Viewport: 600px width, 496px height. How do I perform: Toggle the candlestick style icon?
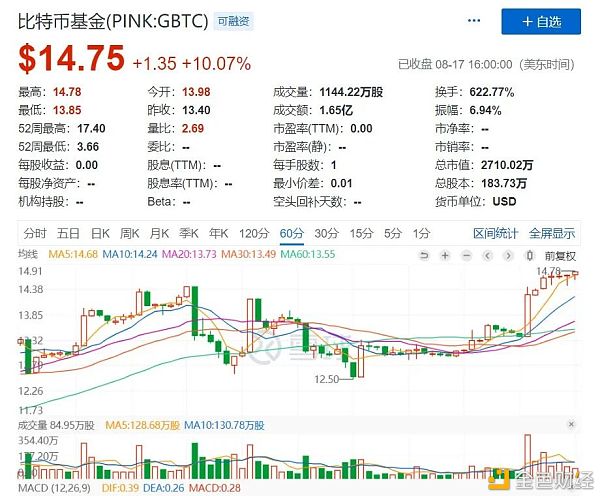point(529,255)
